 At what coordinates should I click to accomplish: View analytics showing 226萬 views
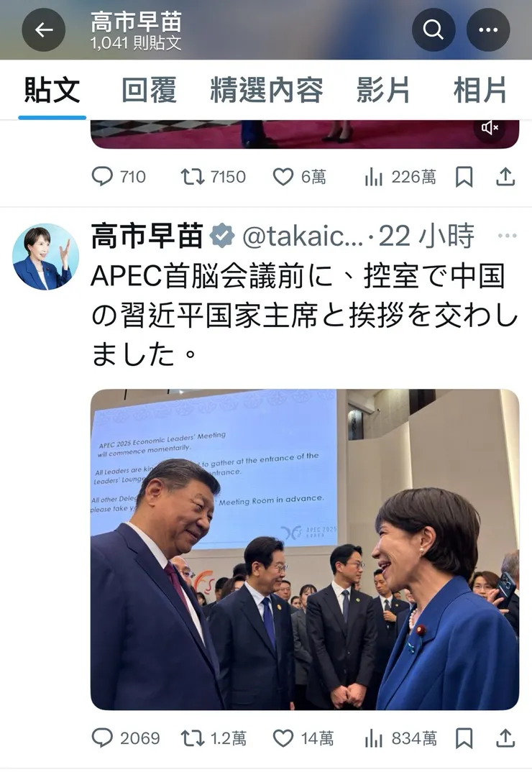400,176
